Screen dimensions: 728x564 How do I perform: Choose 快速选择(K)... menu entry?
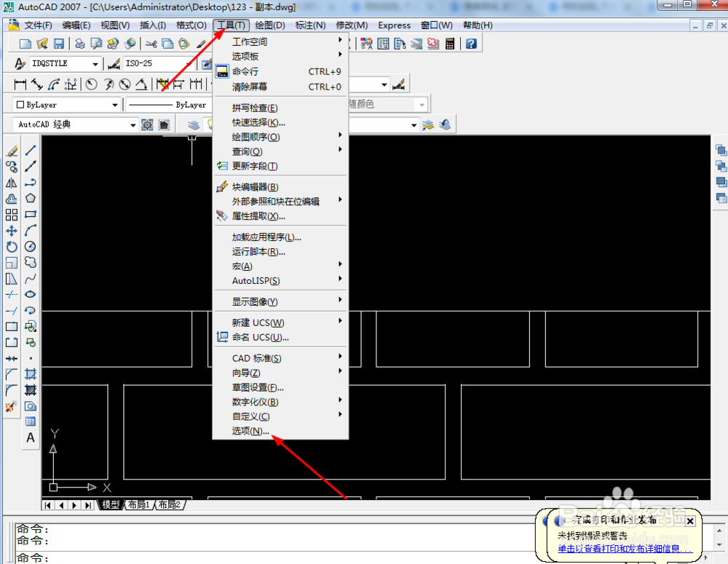point(280,122)
